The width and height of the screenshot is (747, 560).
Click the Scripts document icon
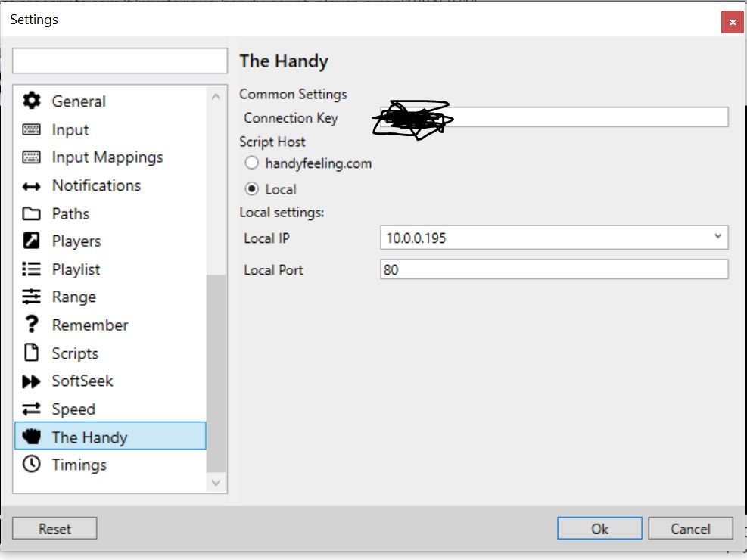coord(32,353)
